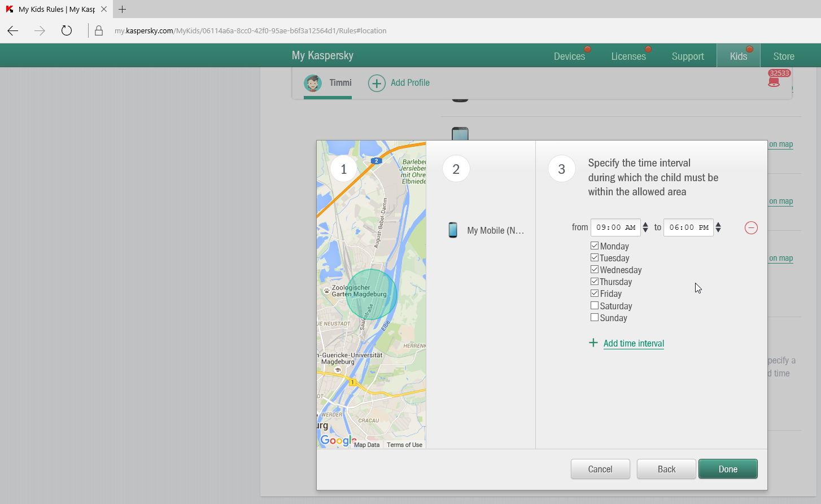Screen dimensions: 821x504
Task: Open Timmi's profile avatar
Action: (x=313, y=83)
